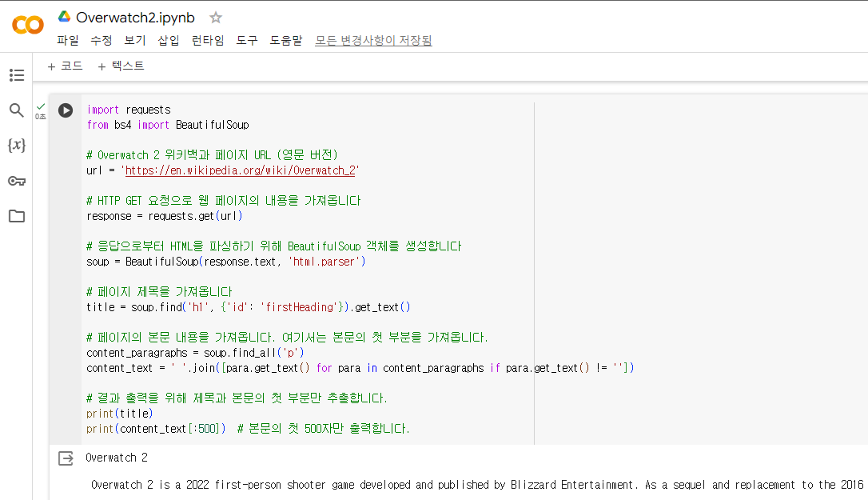This screenshot has width=868, height=500.
Task: Open the 파일 menu
Action: point(67,41)
